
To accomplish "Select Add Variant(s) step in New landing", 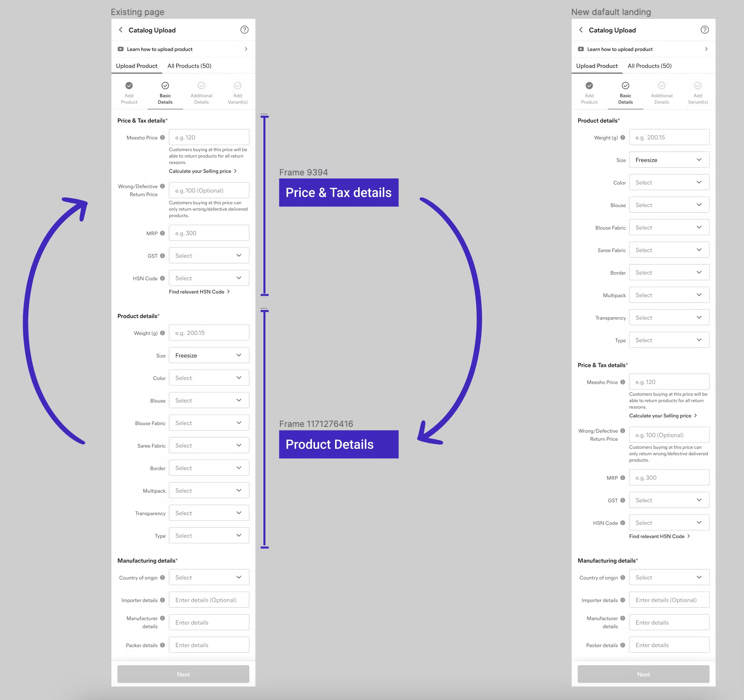I will tap(697, 93).
